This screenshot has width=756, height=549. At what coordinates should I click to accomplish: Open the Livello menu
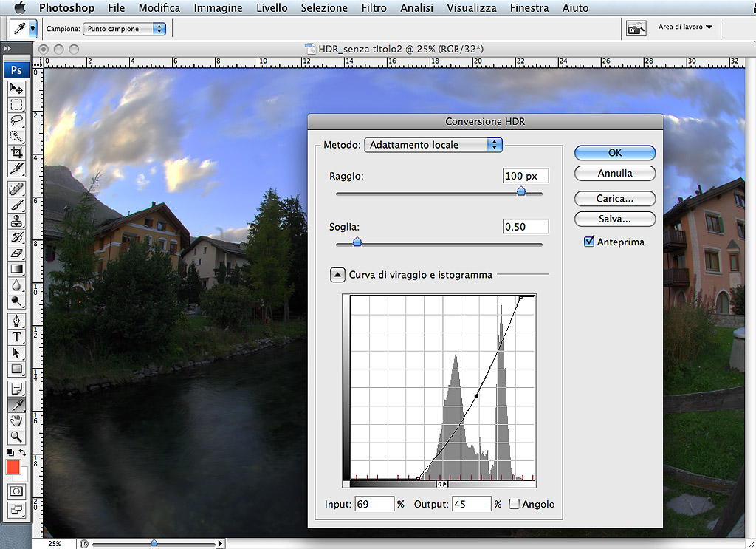(272, 7)
